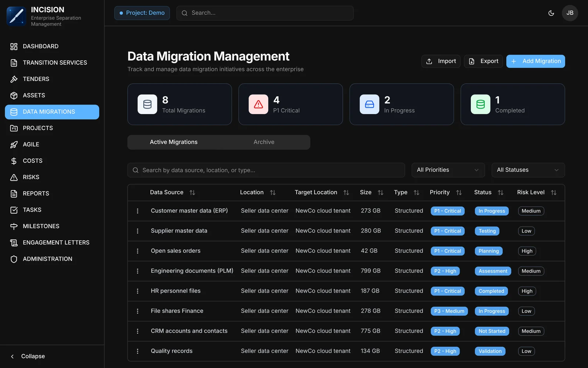This screenshot has width=588, height=368.
Task: Toggle dark mode with the moon icon
Action: tap(551, 13)
